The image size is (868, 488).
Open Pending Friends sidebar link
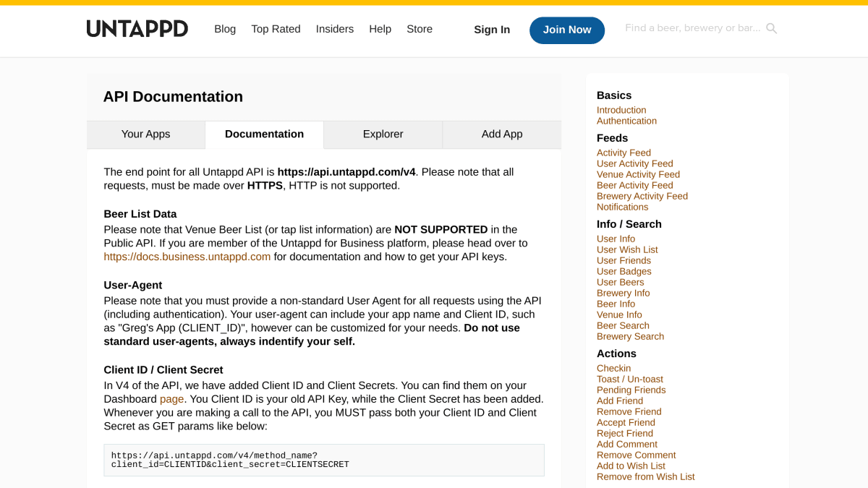[631, 390]
